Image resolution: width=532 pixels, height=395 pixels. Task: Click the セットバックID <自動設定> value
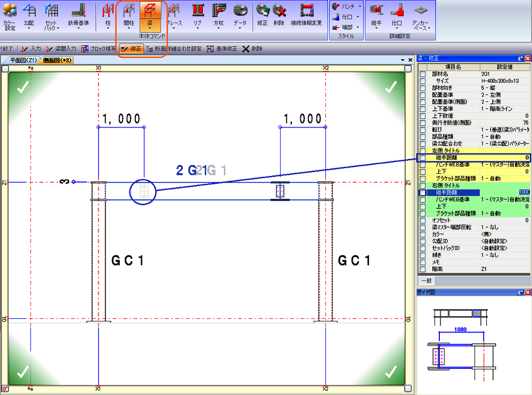505,248
